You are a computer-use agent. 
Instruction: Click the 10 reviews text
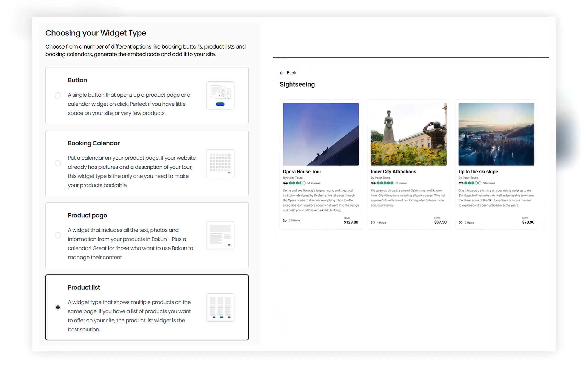401,183
